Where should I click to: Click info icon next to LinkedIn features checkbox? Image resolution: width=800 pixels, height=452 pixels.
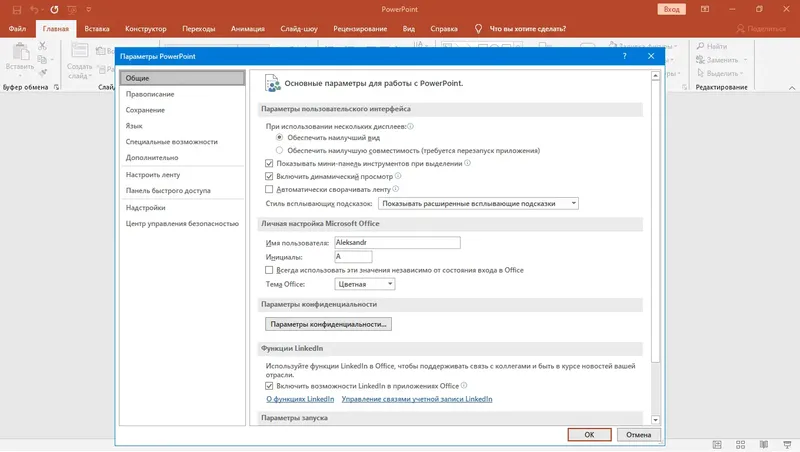pyautogui.click(x=464, y=386)
